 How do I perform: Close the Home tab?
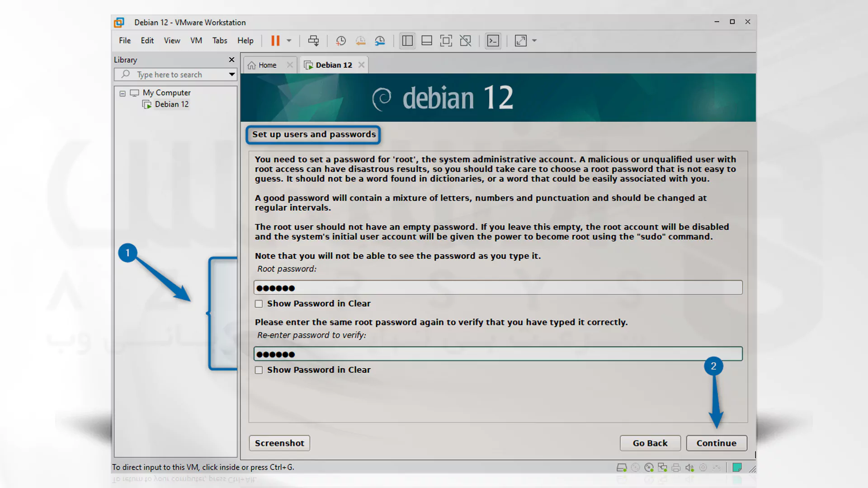coord(290,65)
